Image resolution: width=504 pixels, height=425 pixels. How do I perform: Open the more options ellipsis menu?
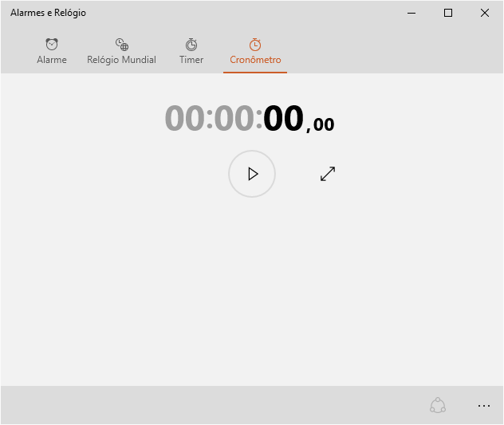tap(484, 406)
